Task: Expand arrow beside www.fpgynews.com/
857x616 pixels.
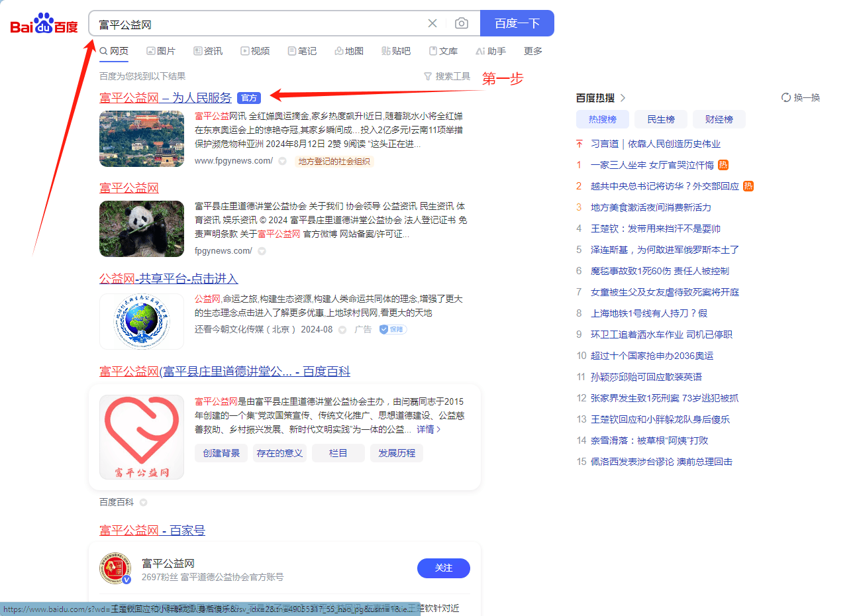Action: click(x=282, y=161)
